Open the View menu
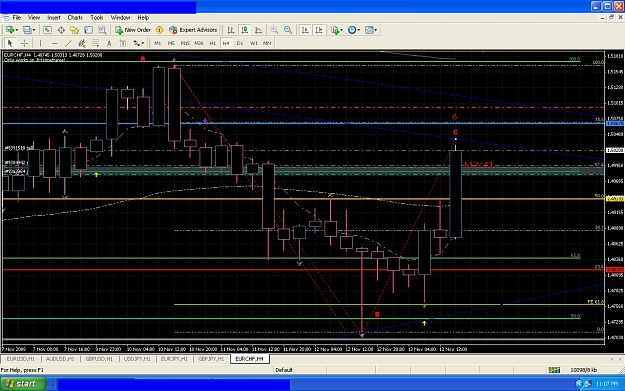Image resolution: width=625 pixels, height=391 pixels. pos(34,18)
